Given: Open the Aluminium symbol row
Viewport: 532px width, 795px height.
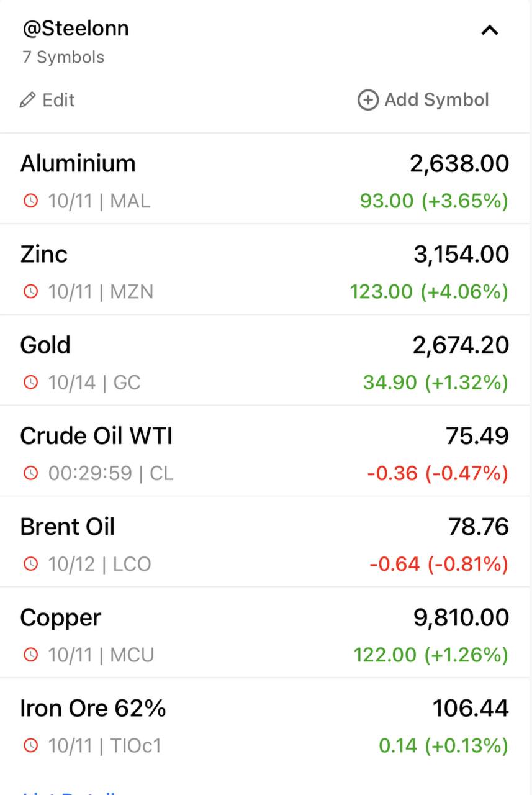Looking at the screenshot, I should pos(266,179).
